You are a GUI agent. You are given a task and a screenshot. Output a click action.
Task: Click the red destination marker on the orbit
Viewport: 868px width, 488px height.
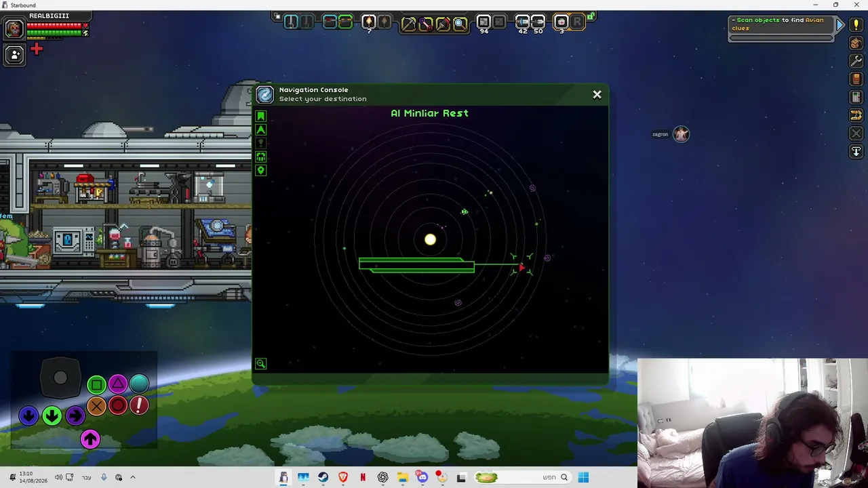click(521, 268)
